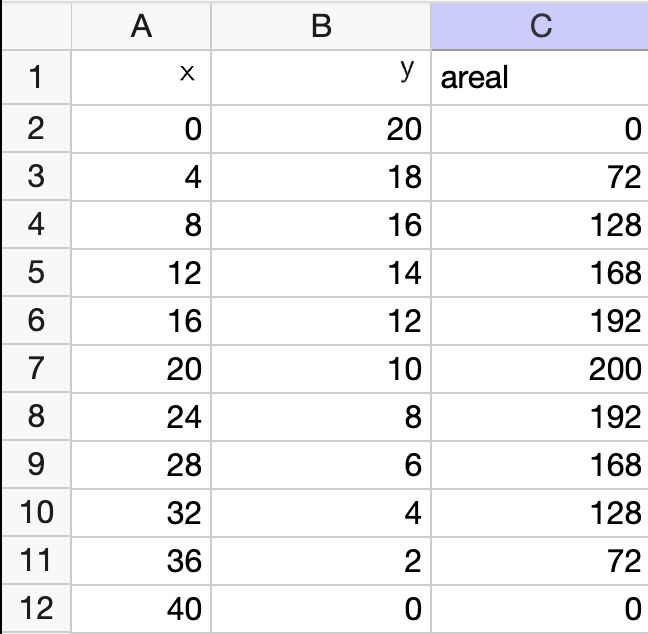
Task: Select row 9 by its row header
Action: (36, 464)
